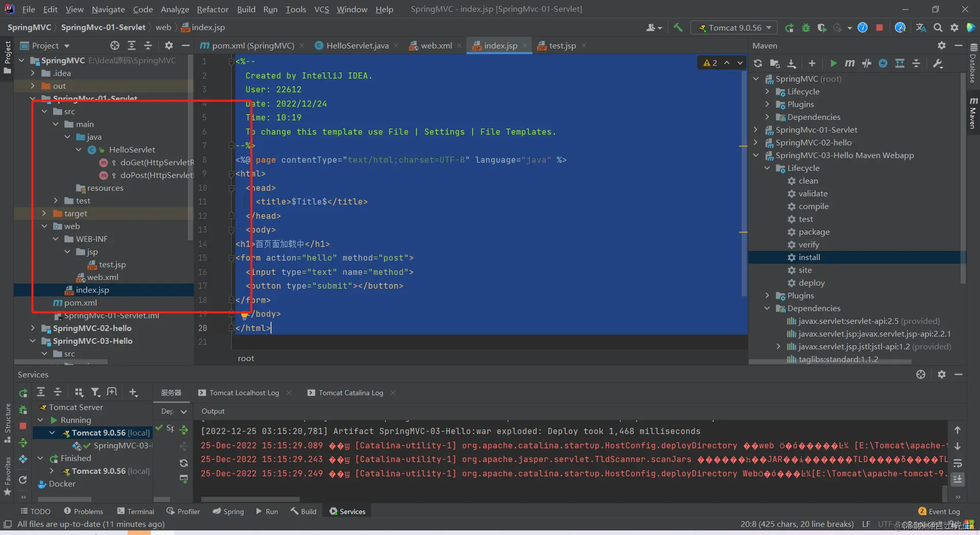Image resolution: width=980 pixels, height=535 pixels.
Task: Start debugging with the green bug icon in main toolbar
Action: point(806,28)
